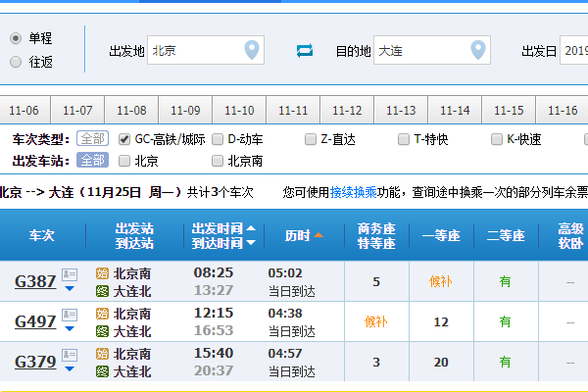Click the G497 origin station 始 icon
Viewport: 588px width, 392px height.
coord(102,314)
